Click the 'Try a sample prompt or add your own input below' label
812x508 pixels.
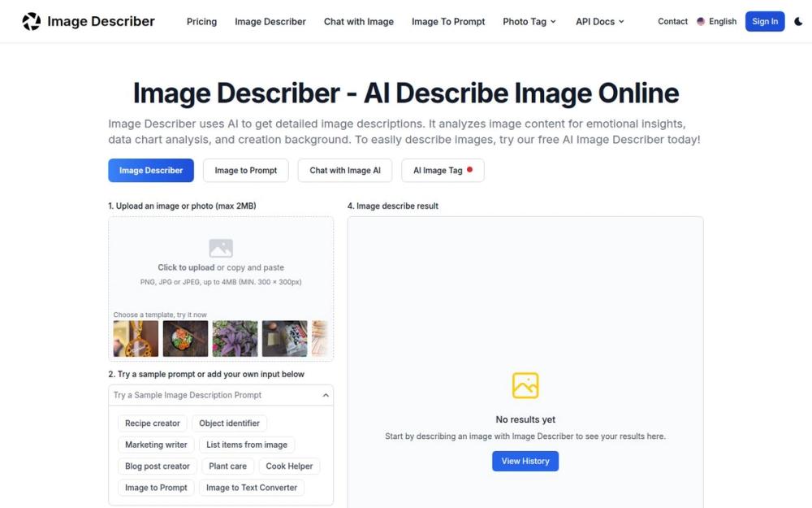tap(206, 374)
